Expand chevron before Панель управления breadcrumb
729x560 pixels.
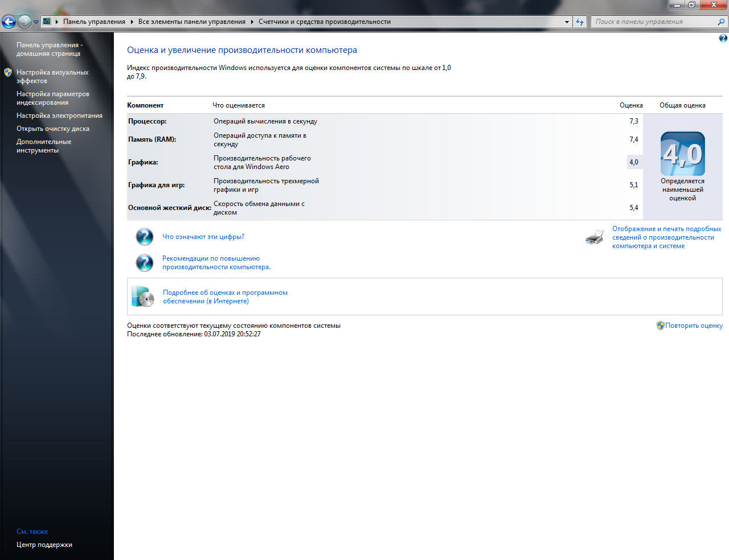pos(57,22)
